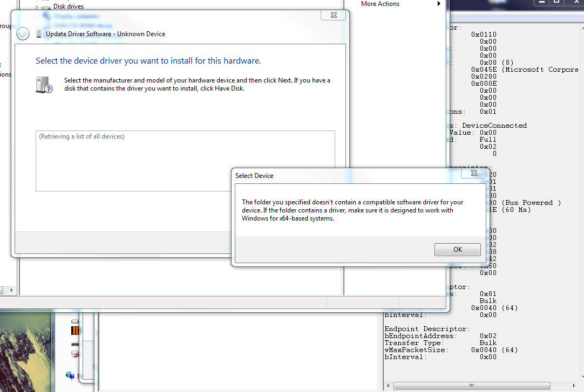This screenshot has height=392, width=584.
Task: Click the Full speed value
Action: click(488, 140)
